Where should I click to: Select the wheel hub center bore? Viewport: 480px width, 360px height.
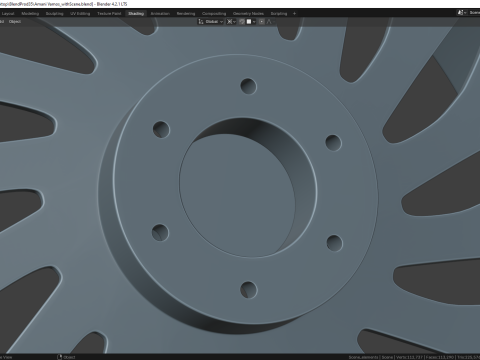tap(237, 195)
